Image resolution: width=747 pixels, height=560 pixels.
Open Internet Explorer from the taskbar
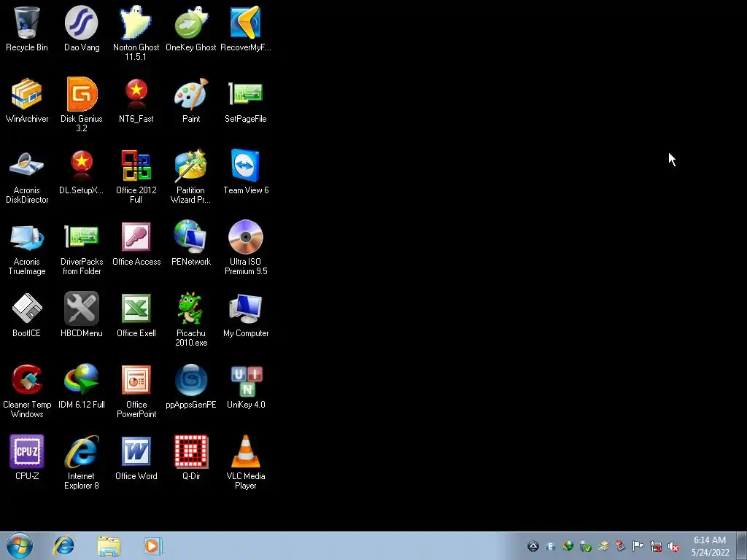coord(64,545)
